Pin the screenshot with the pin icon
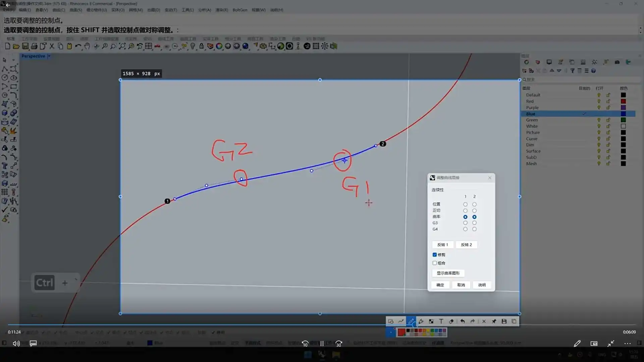This screenshot has width=644, height=362. 494,321
